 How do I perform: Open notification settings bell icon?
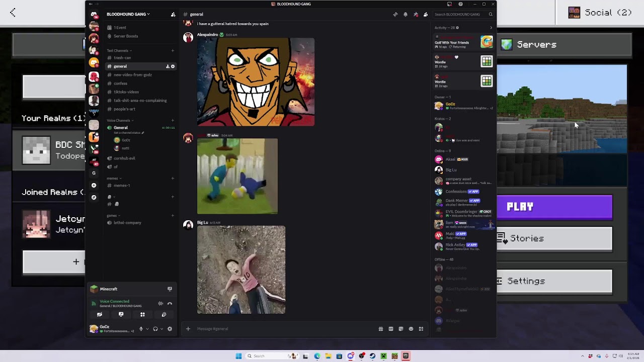(x=406, y=15)
